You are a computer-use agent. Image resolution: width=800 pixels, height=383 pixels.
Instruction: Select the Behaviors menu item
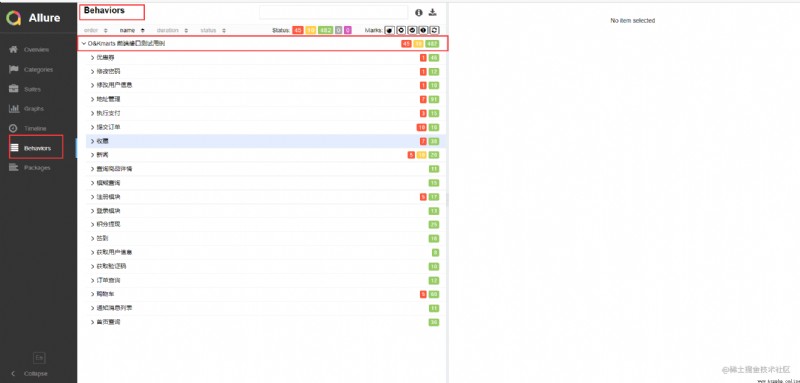36,148
